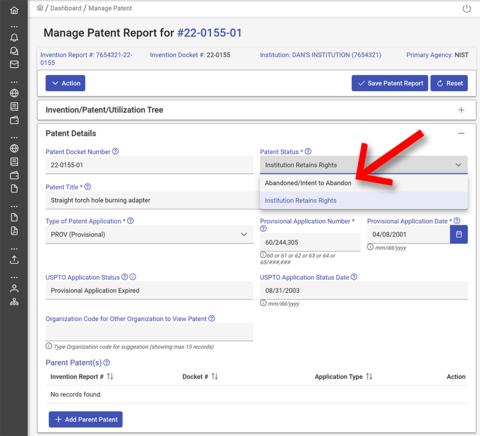Click the breadcrumb home icon
This screenshot has width=480, height=436.
click(x=40, y=8)
